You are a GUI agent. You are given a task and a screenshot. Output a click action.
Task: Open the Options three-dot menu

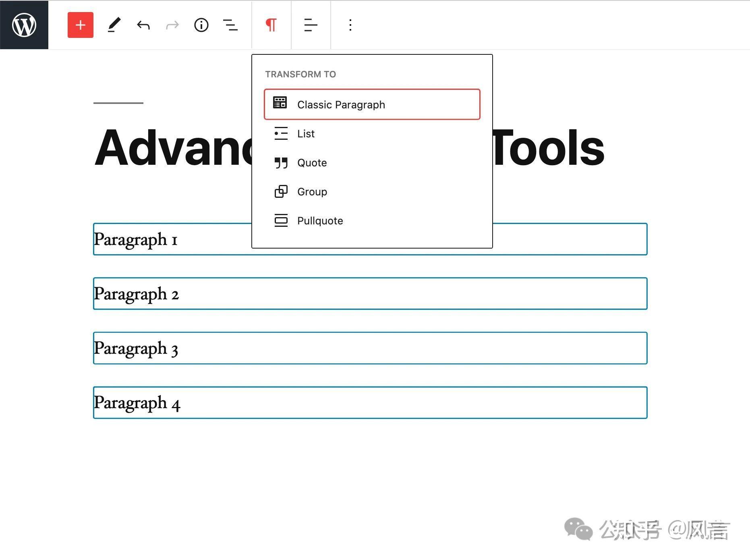pyautogui.click(x=350, y=25)
